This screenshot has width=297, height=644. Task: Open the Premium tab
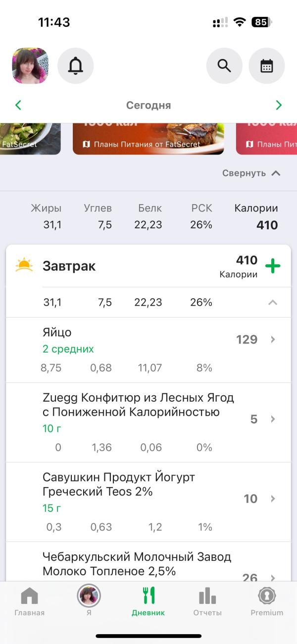pos(267,601)
